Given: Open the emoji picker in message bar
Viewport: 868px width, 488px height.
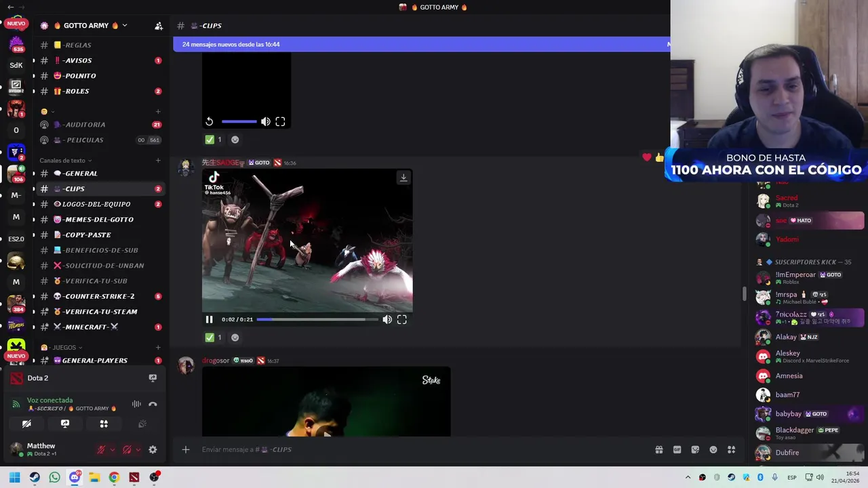Looking at the screenshot, I should (713, 449).
